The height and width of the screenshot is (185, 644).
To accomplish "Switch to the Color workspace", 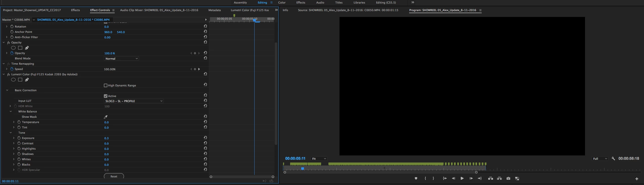I will click(x=282, y=3).
